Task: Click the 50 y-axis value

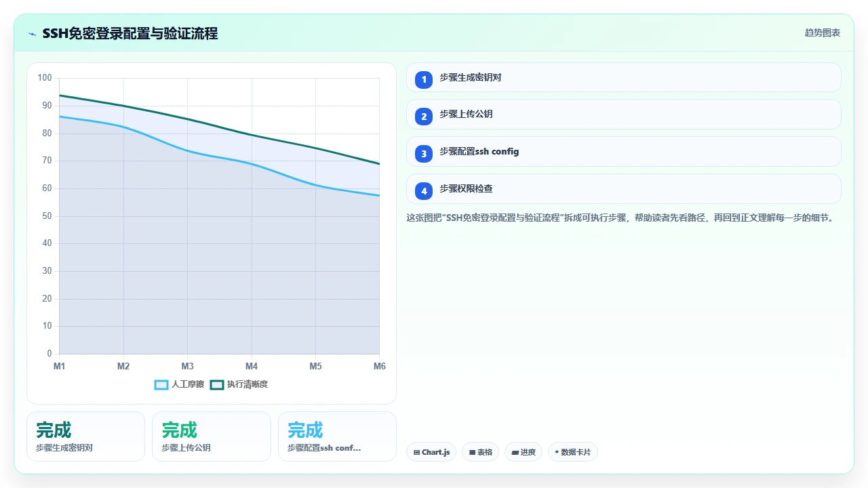Action: coord(47,216)
